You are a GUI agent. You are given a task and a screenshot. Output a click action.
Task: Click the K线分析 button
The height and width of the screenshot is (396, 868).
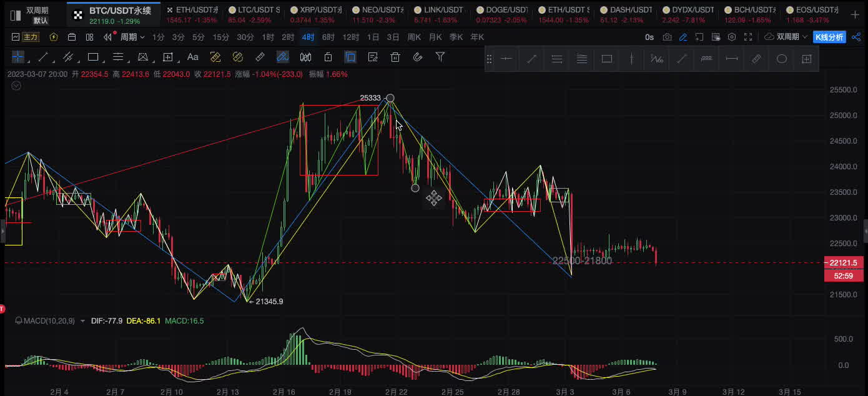[x=829, y=37]
